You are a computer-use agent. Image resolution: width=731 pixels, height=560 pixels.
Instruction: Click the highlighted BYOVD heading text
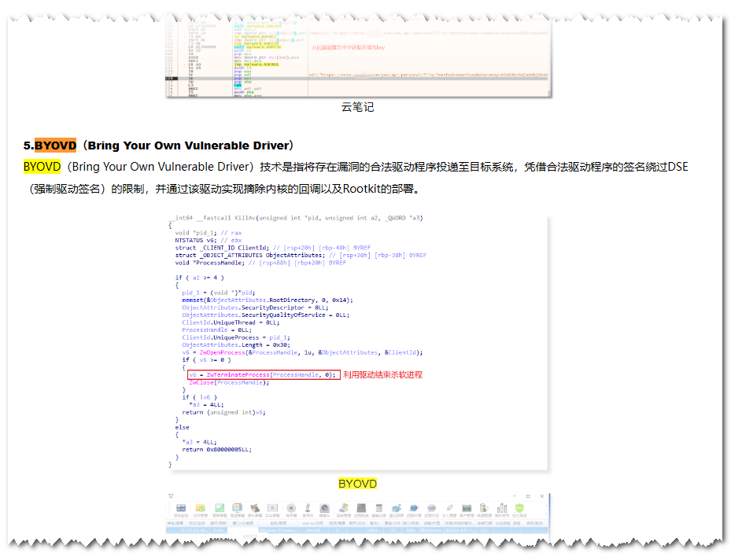coord(55,146)
